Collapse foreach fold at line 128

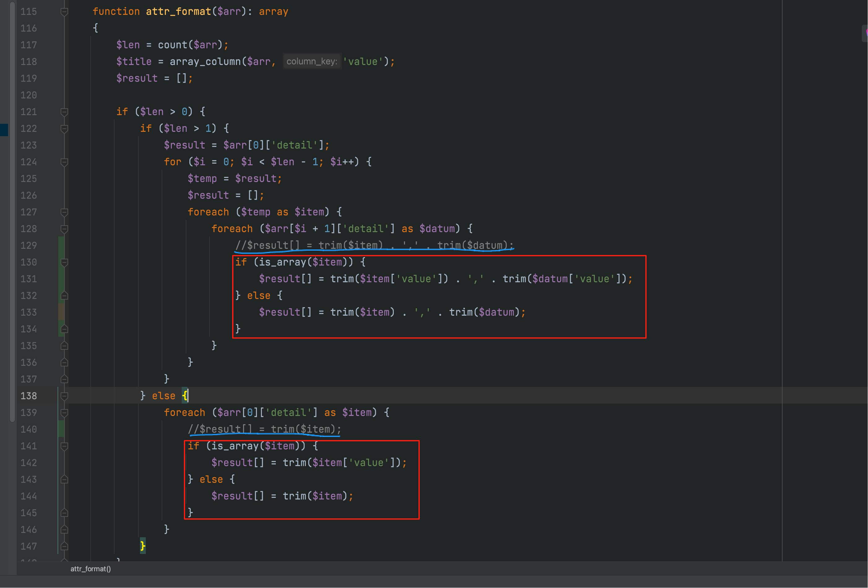click(64, 229)
